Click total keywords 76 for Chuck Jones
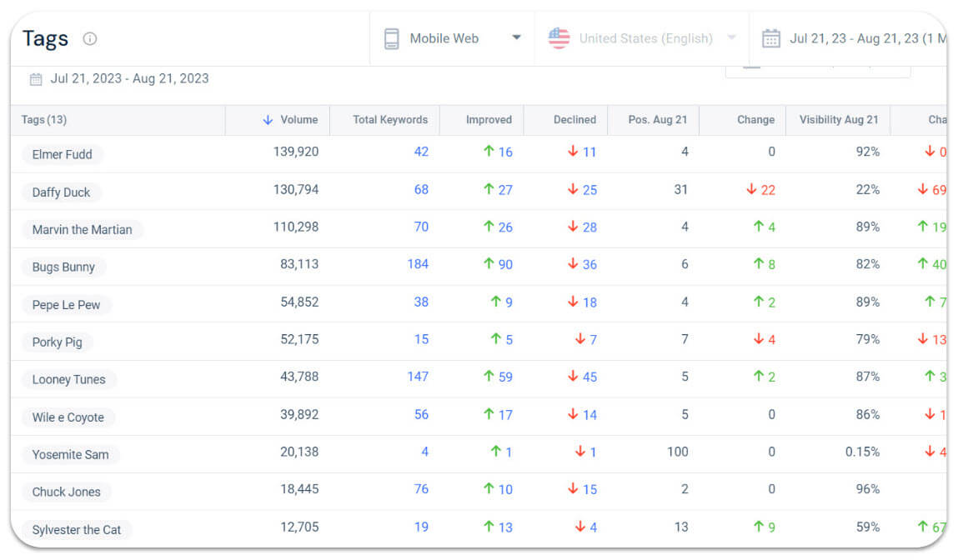This screenshot has height=560, width=958. pyautogui.click(x=421, y=489)
